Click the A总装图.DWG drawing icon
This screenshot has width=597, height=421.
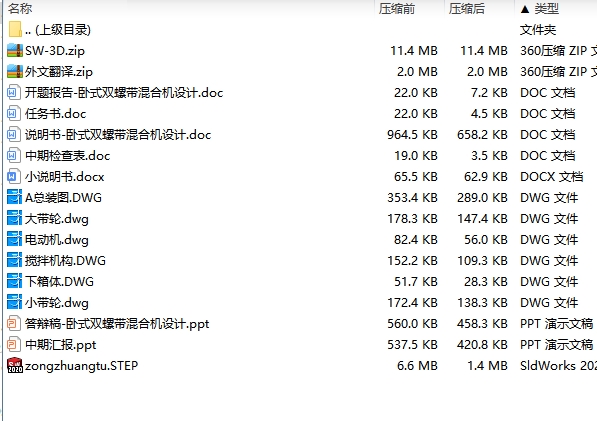pyautogui.click(x=15, y=198)
